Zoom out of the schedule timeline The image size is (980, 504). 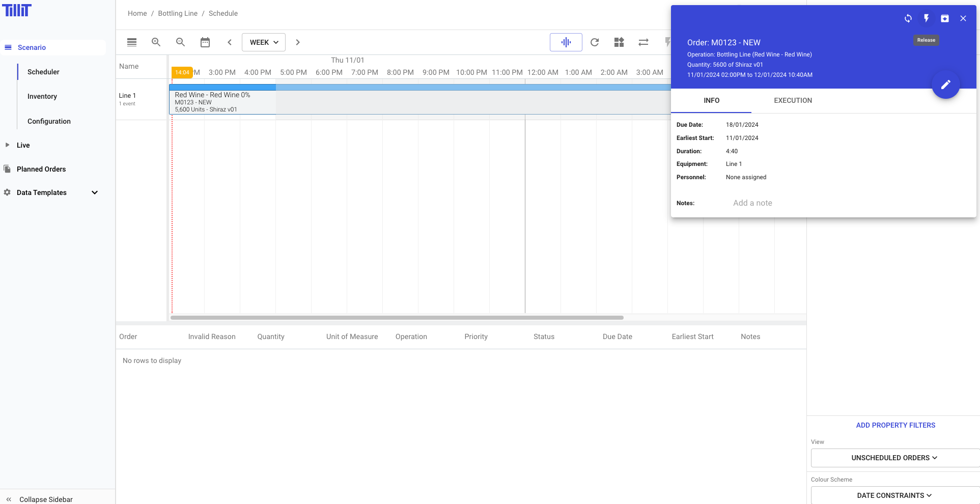coord(180,42)
